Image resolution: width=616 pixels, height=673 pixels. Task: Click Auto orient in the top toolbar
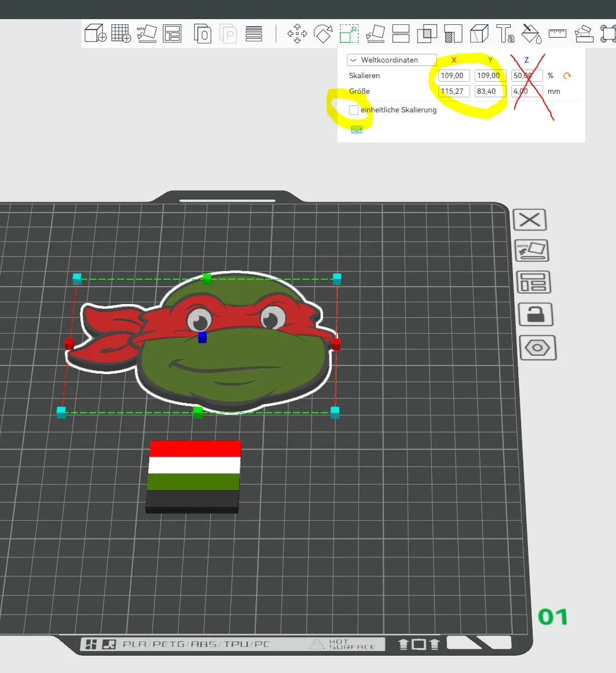tap(146, 34)
